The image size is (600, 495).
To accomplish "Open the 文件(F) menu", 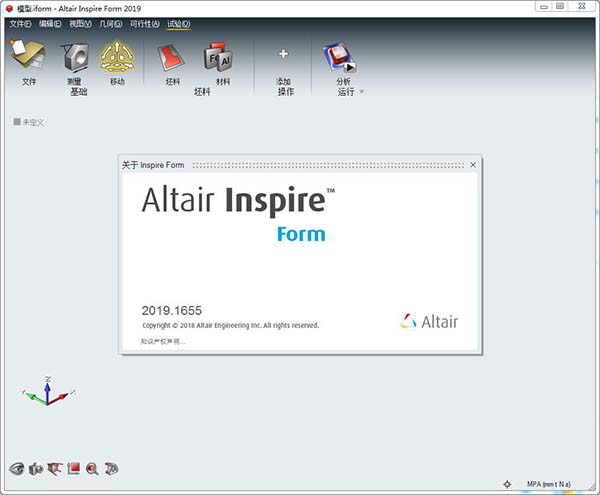I will pyautogui.click(x=20, y=24).
